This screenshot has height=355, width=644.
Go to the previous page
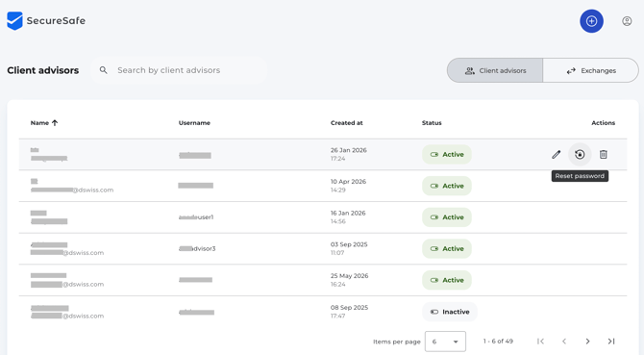coord(564,341)
